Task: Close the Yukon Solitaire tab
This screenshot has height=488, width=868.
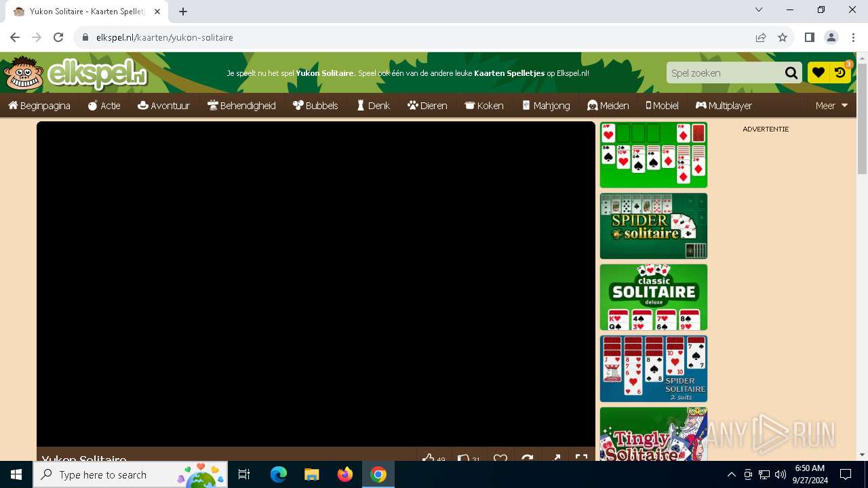Action: click(x=157, y=12)
